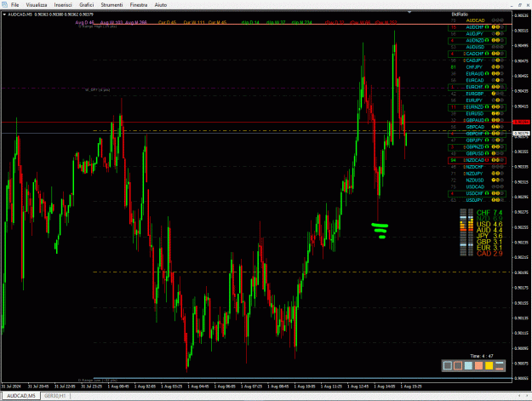Pick the light blue swatch in bottom panel
The image size is (532, 401).
click(468, 366)
